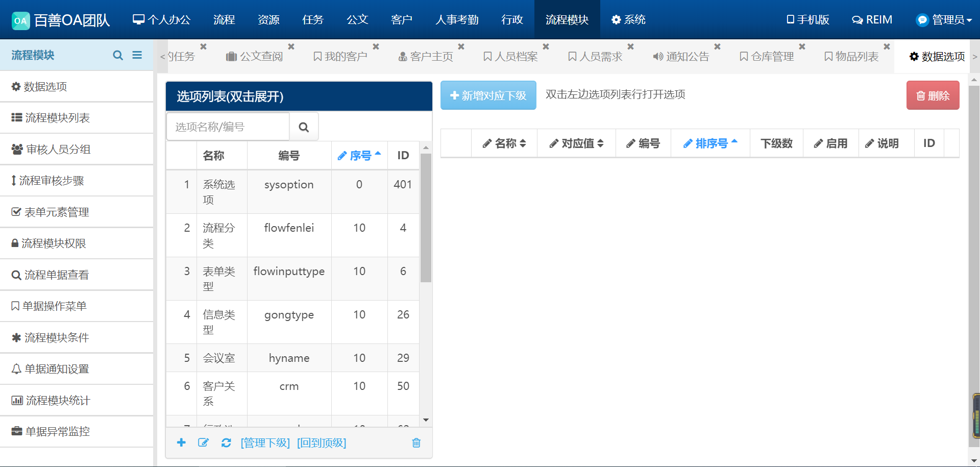Open the 管理员 user dropdown
This screenshot has height=467, width=980.
pyautogui.click(x=944, y=20)
